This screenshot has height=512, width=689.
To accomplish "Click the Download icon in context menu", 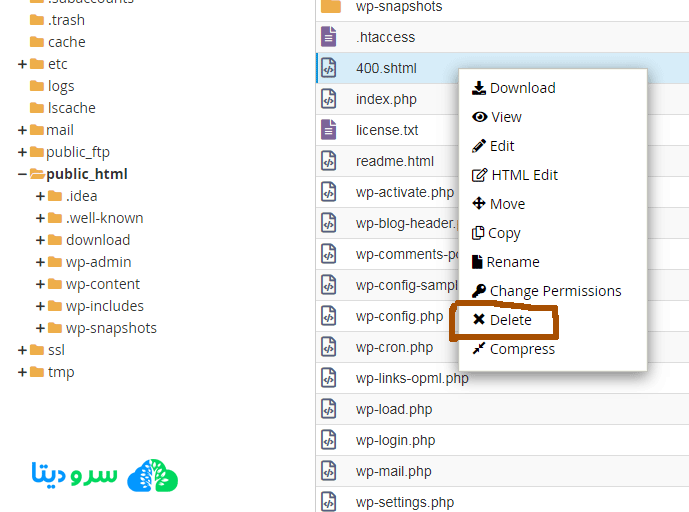I will coord(479,88).
